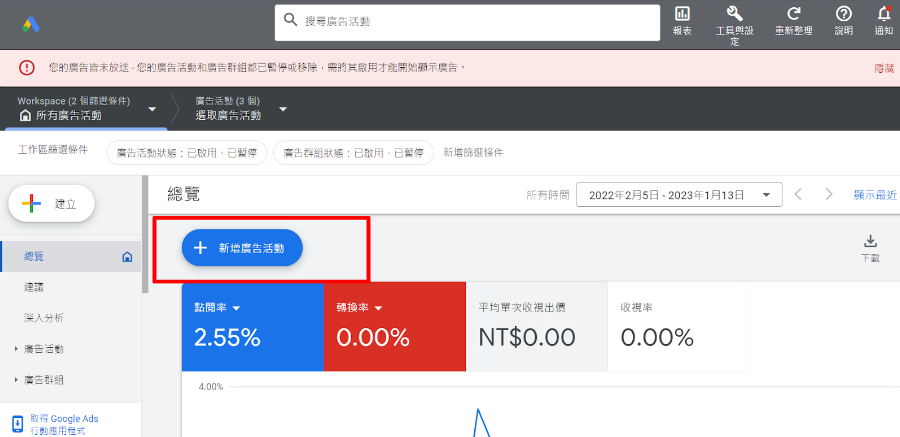Click the 所有時間 label

pos(548,195)
